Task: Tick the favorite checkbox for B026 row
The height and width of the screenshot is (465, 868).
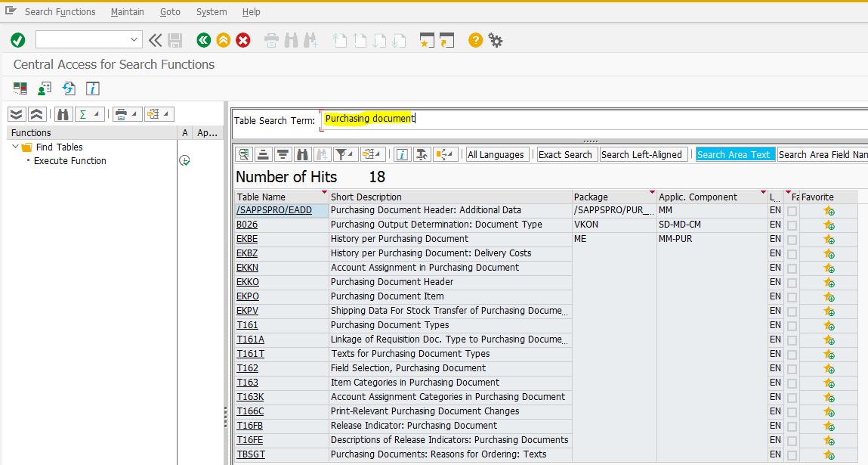Action: tap(792, 225)
